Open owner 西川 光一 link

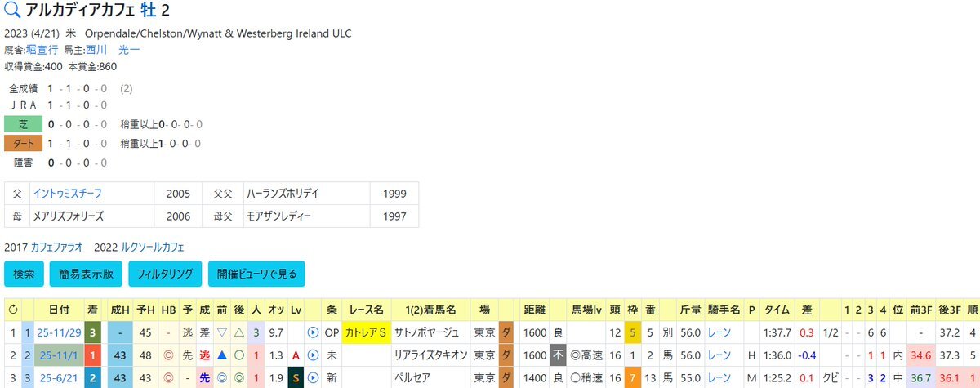(113, 51)
